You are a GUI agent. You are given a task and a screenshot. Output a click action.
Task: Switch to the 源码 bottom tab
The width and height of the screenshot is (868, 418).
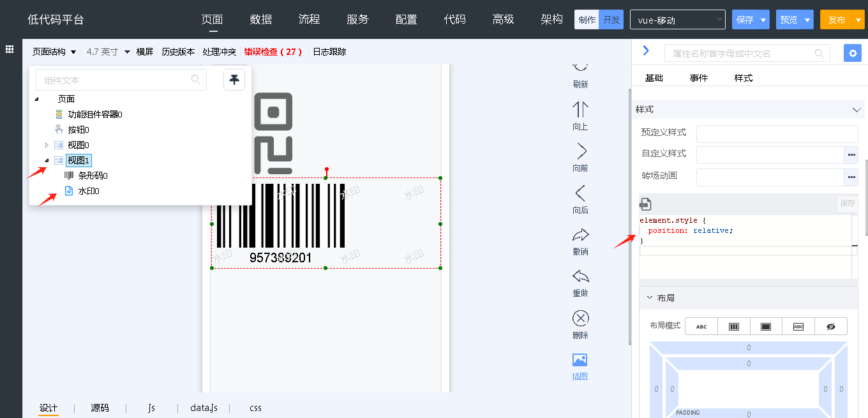[x=100, y=408]
